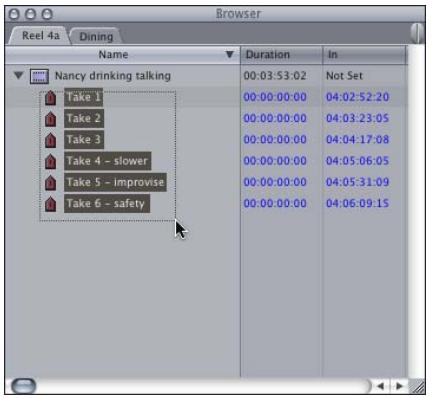This screenshot has height=398, width=432.
Task: Click the marker icon for Take 4 - slower
Action: (x=50, y=161)
